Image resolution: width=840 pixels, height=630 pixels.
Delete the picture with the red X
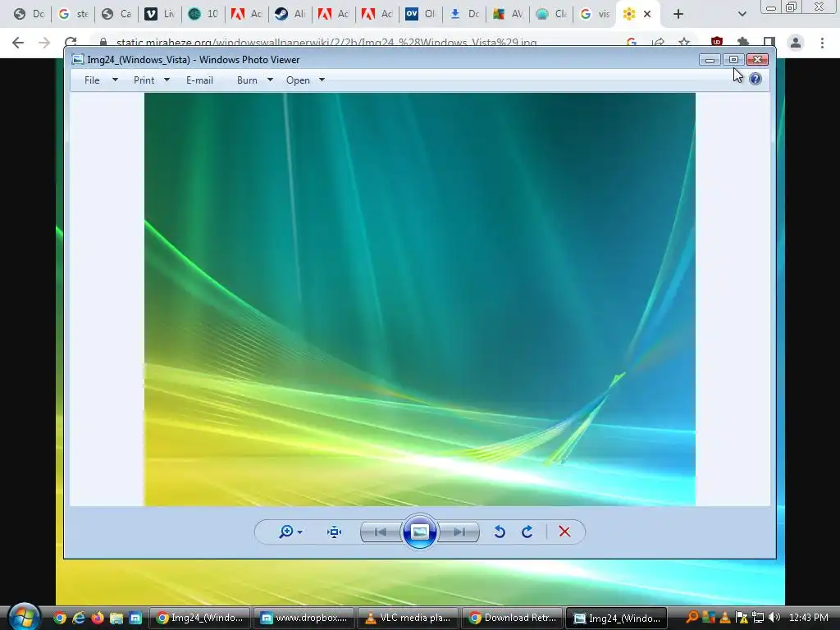(564, 532)
